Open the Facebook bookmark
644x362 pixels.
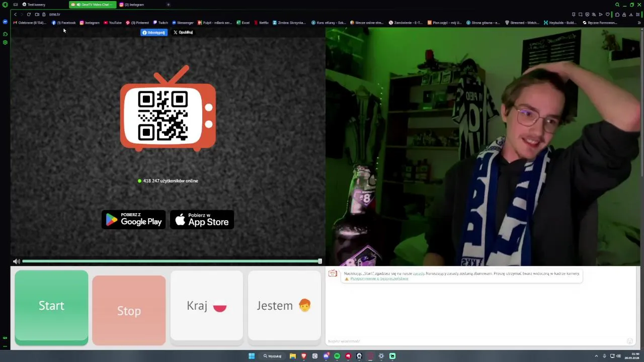pos(64,23)
